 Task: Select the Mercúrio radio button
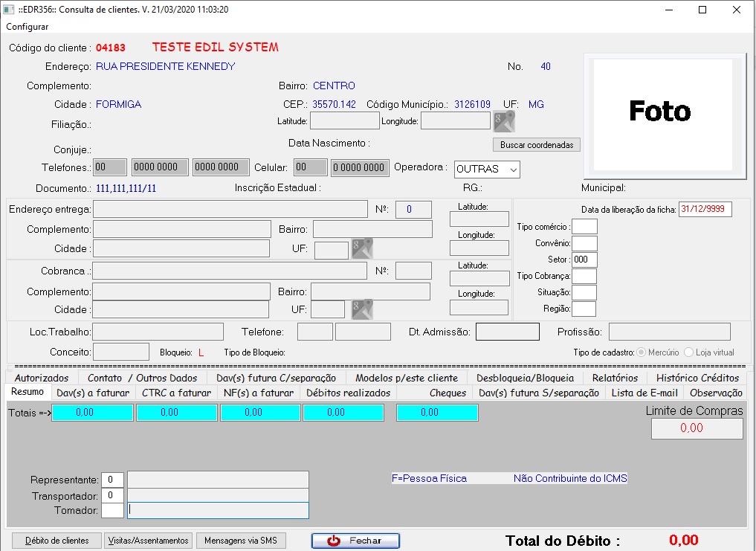click(642, 352)
